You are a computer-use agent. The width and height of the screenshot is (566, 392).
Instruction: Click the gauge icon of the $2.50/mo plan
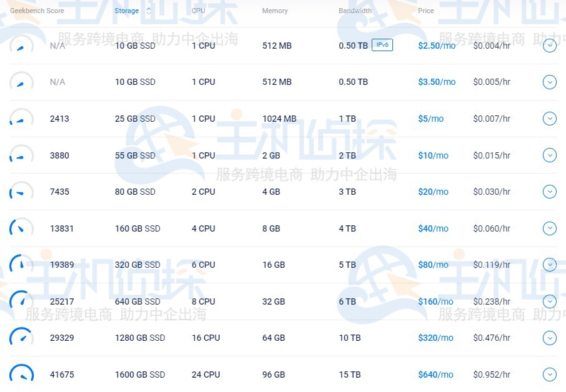[x=21, y=45]
